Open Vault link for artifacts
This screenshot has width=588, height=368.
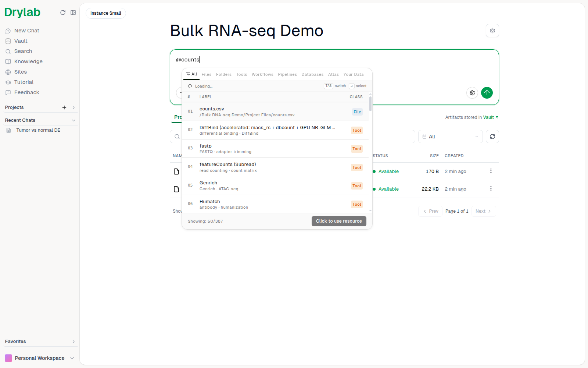[x=491, y=117]
